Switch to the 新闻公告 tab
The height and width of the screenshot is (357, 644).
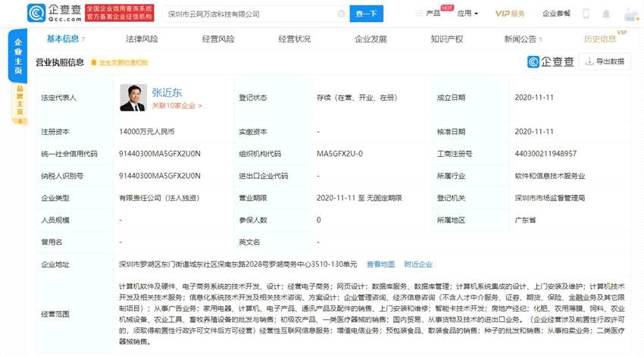pos(521,39)
